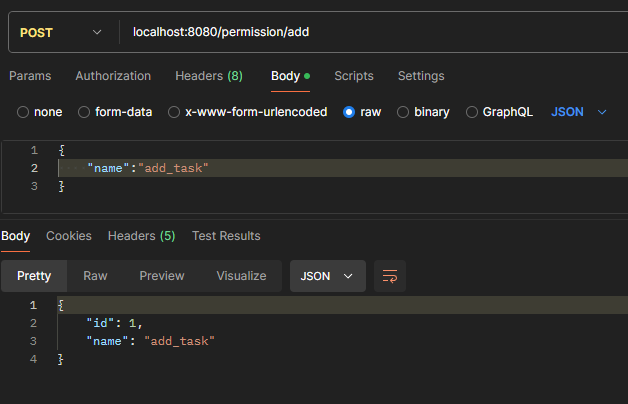The width and height of the screenshot is (628, 404).
Task: Click the Visualize response view button
Action: (241, 276)
